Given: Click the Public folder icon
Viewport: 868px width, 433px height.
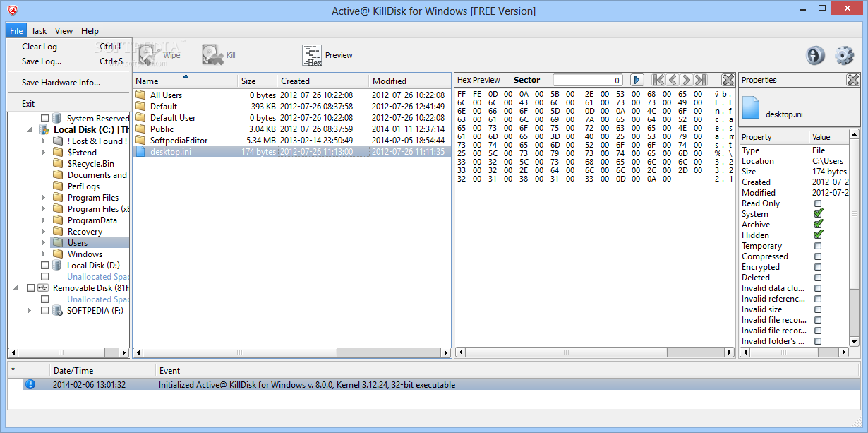Looking at the screenshot, I should click(x=140, y=129).
